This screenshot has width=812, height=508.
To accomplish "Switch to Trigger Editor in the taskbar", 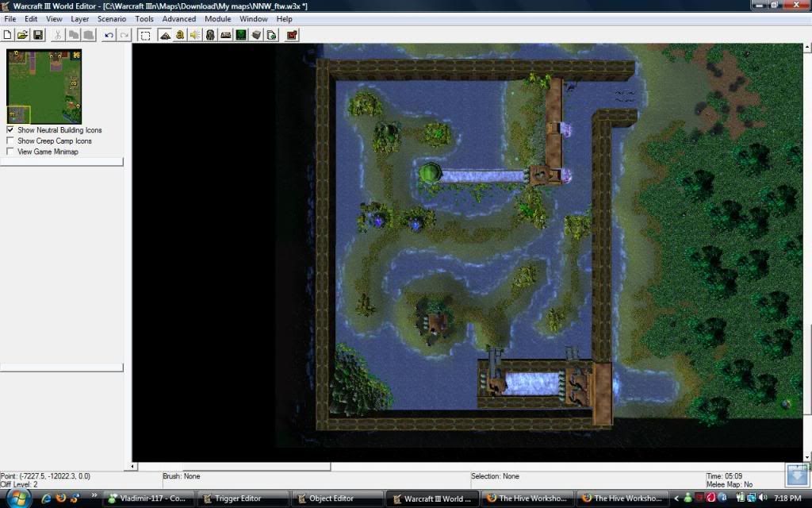I will click(243, 498).
